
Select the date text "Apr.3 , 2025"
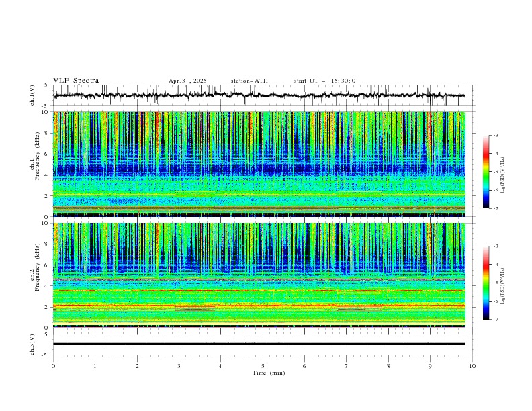(x=187, y=81)
